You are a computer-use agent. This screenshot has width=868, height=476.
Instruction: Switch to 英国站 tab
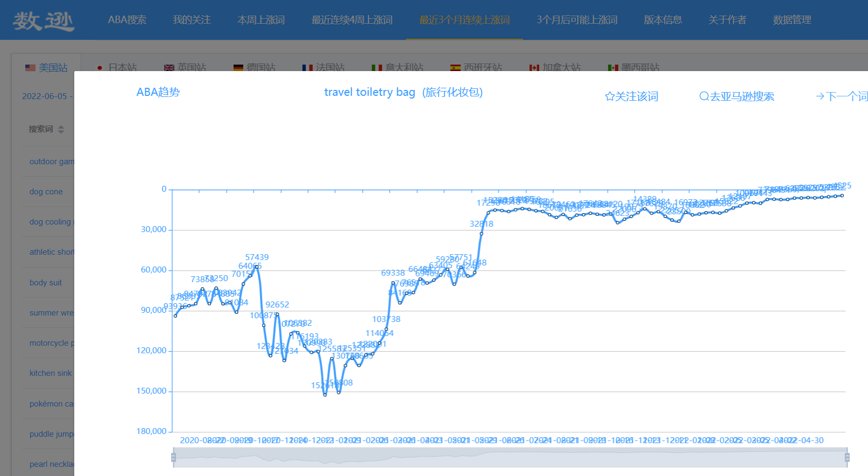[x=185, y=67]
